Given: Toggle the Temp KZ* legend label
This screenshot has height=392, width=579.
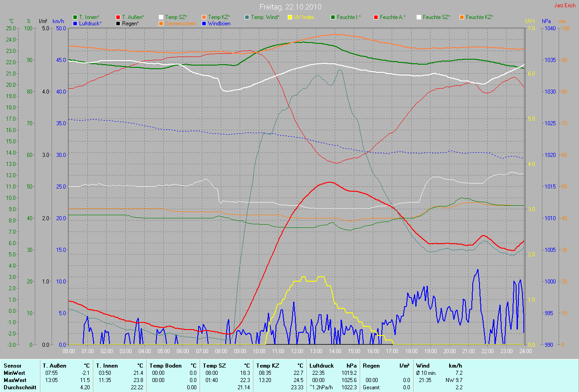Looking at the screenshot, I should 219,17.
